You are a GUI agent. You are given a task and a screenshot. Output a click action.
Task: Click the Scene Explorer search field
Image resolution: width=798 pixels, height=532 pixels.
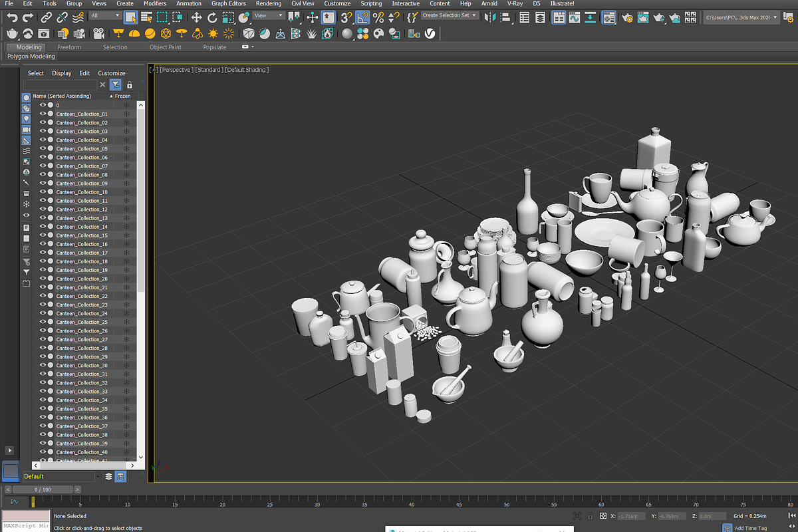pos(61,84)
